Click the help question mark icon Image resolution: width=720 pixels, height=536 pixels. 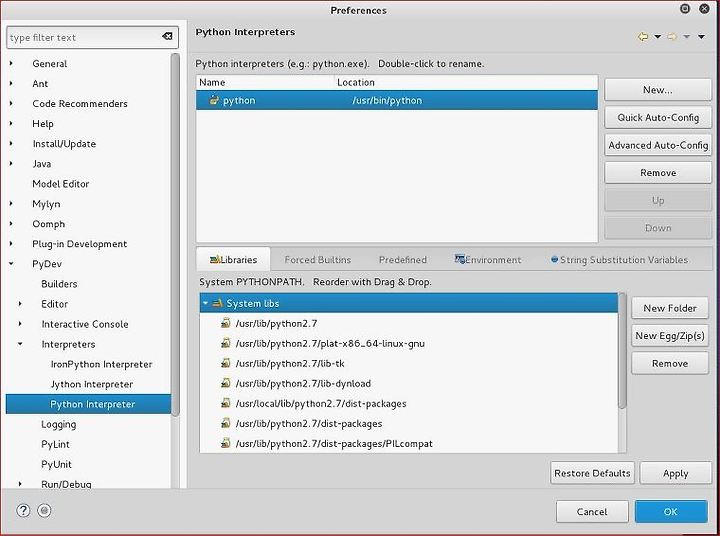23,510
